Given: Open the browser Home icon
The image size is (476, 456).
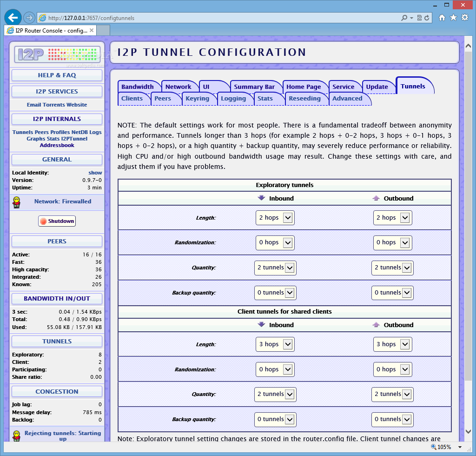Looking at the screenshot, I should coord(442,17).
